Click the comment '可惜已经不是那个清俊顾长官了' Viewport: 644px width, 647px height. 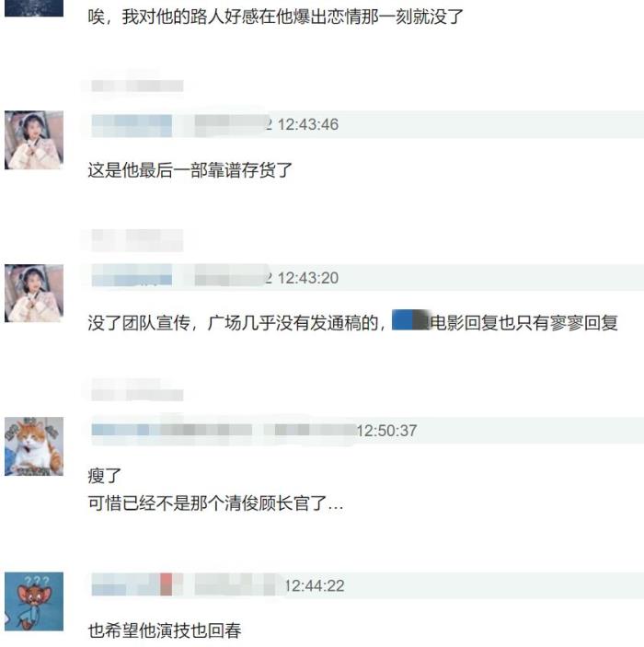click(215, 503)
